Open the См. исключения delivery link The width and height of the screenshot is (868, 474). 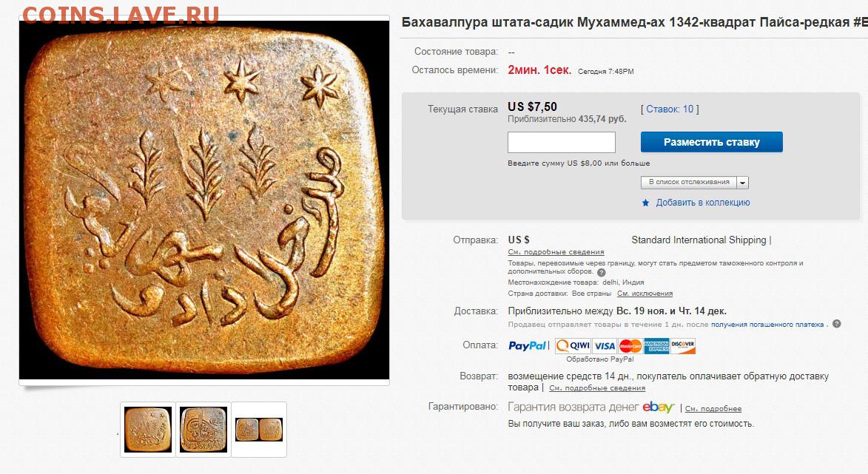[645, 293]
